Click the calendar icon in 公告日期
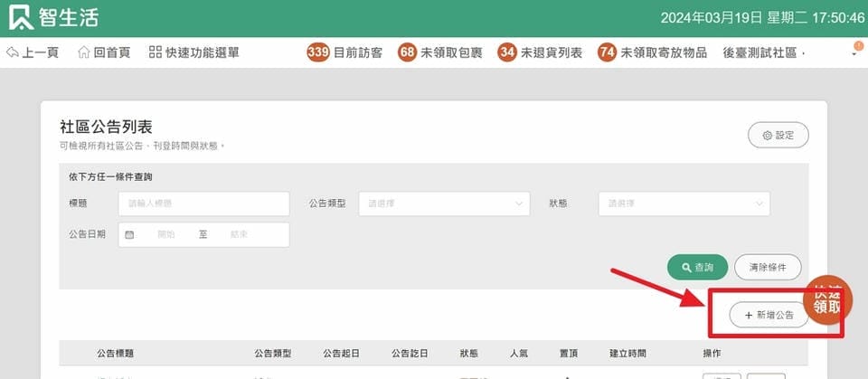The height and width of the screenshot is (379, 868). (129, 234)
